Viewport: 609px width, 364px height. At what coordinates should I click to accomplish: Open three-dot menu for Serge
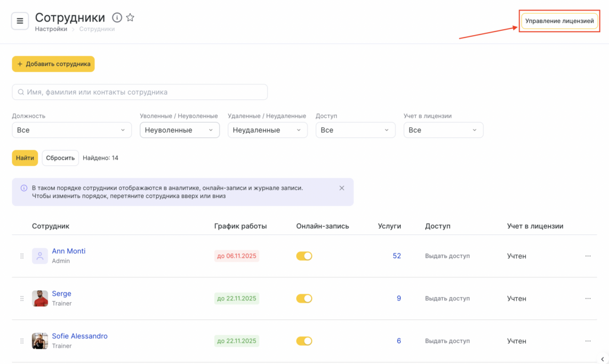click(x=588, y=299)
